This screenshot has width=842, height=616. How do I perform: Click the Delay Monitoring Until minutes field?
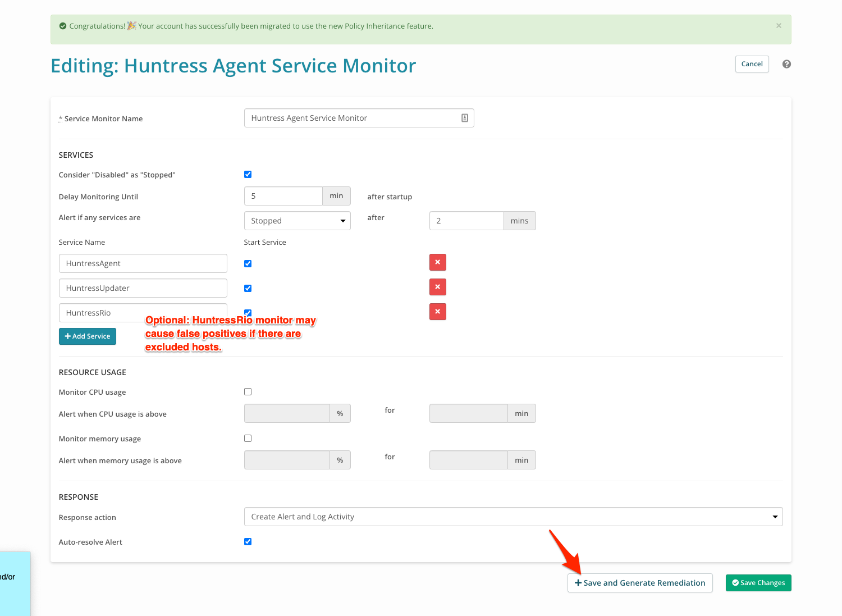pyautogui.click(x=283, y=195)
